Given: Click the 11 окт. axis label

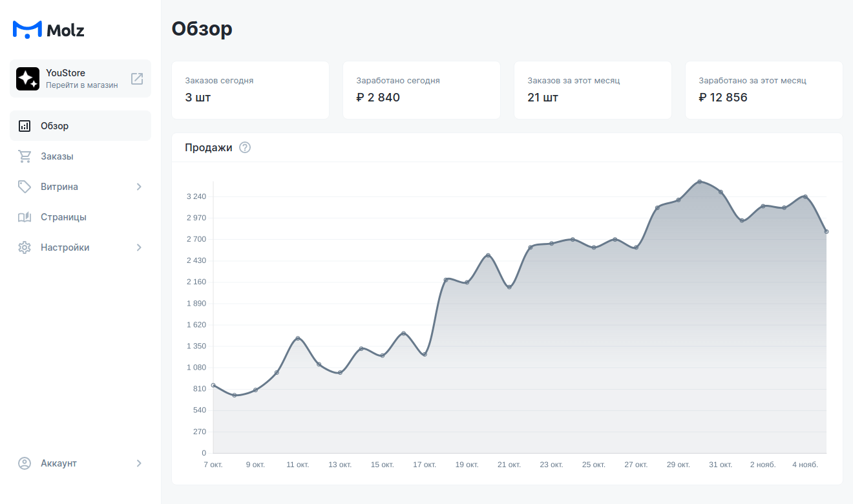Looking at the screenshot, I should [x=298, y=465].
